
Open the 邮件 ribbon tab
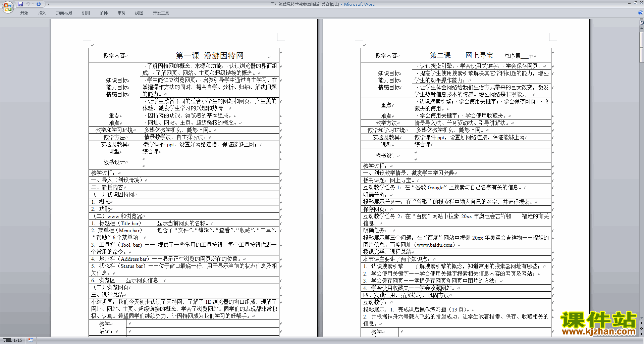click(x=104, y=13)
